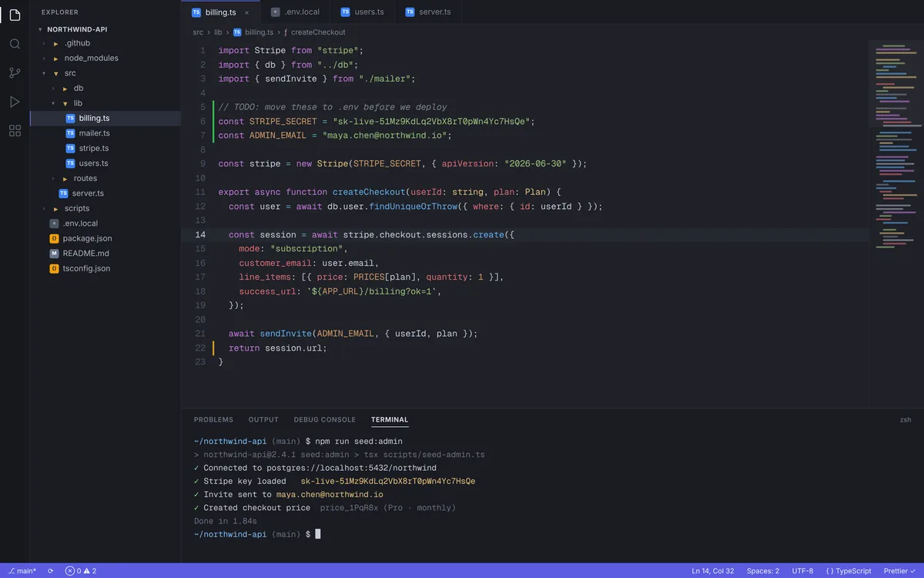
Task: Open users.ts in the explorer tree
Action: click(x=105, y=163)
